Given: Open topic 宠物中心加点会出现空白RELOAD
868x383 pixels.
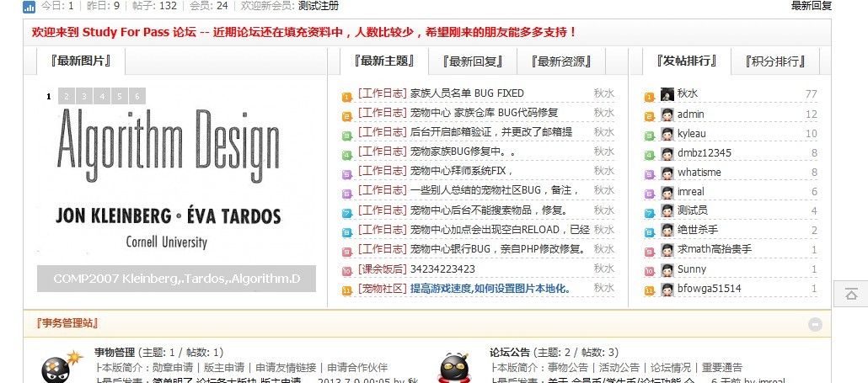Looking at the screenshot, I should (500, 229).
